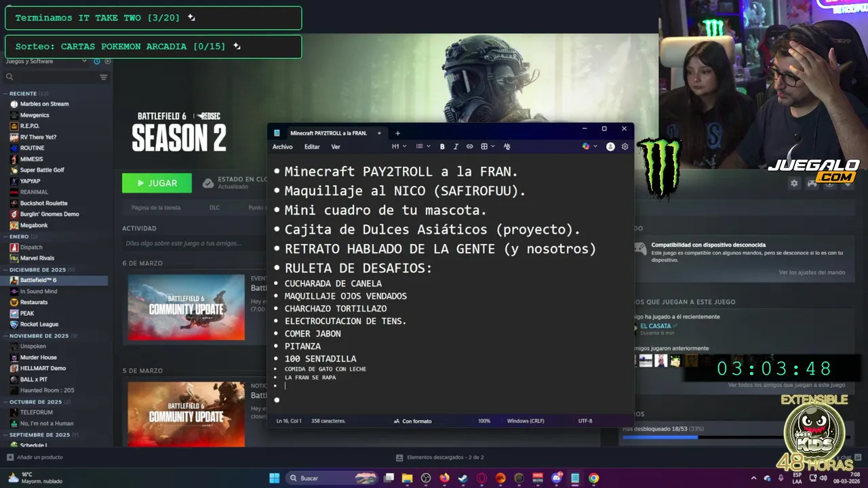The image size is (868, 488).
Task: Select Rocket League in library
Action: coord(39,324)
